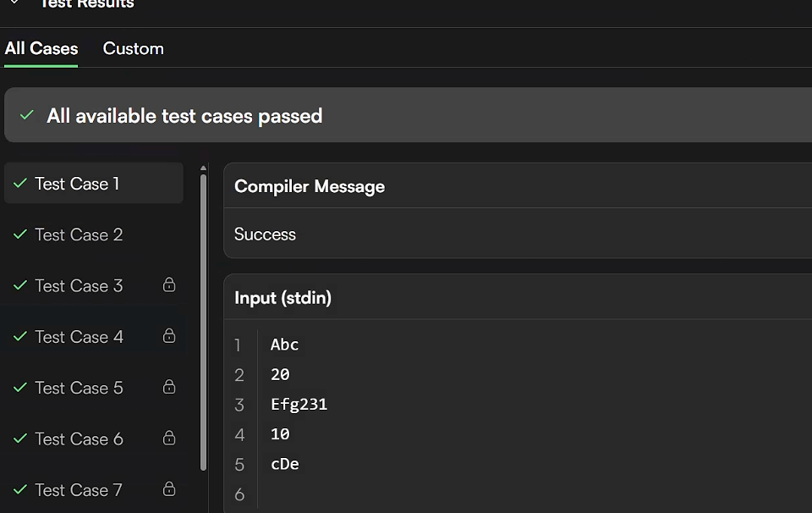Click the lock icon on Test Case 6

point(169,438)
